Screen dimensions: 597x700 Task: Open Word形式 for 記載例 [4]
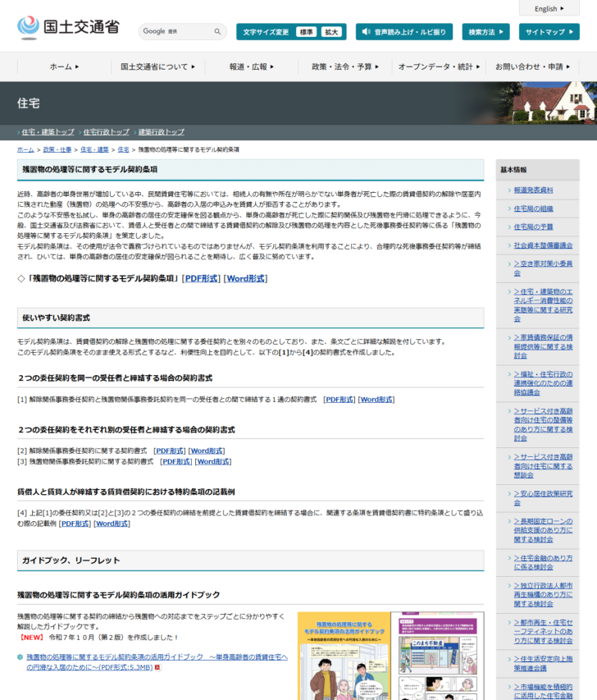point(112,524)
